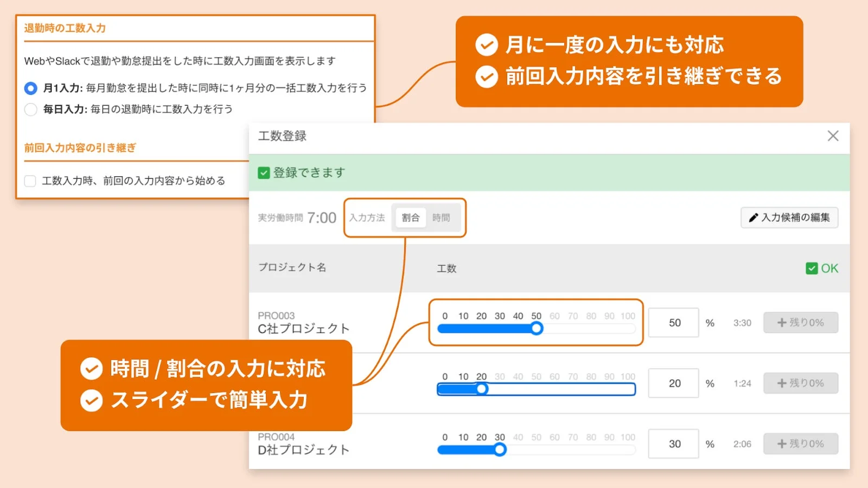This screenshot has width=868, height=488.
Task: Click the pencil icon on 入力候補の編集 button
Action: [753, 217]
